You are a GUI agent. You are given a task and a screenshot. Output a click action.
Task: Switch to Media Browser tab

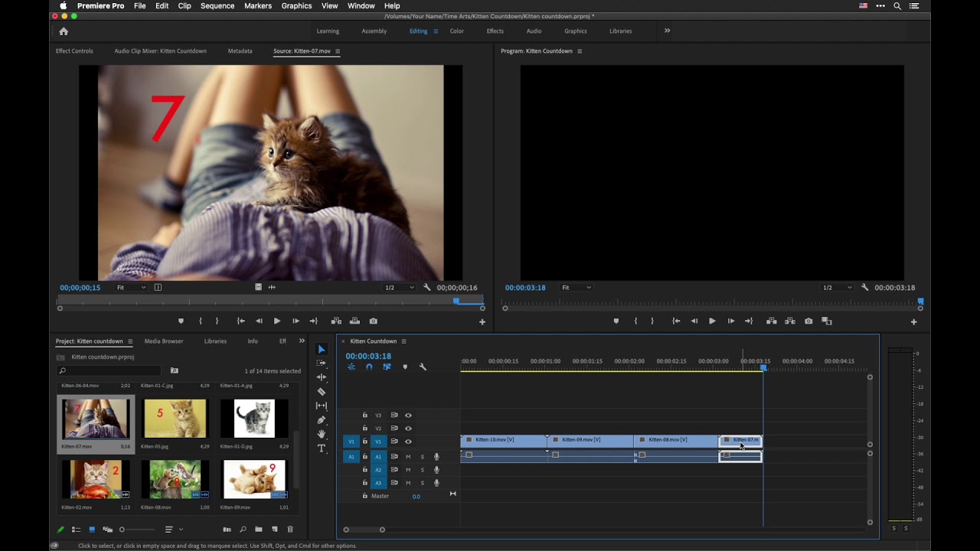click(x=164, y=341)
